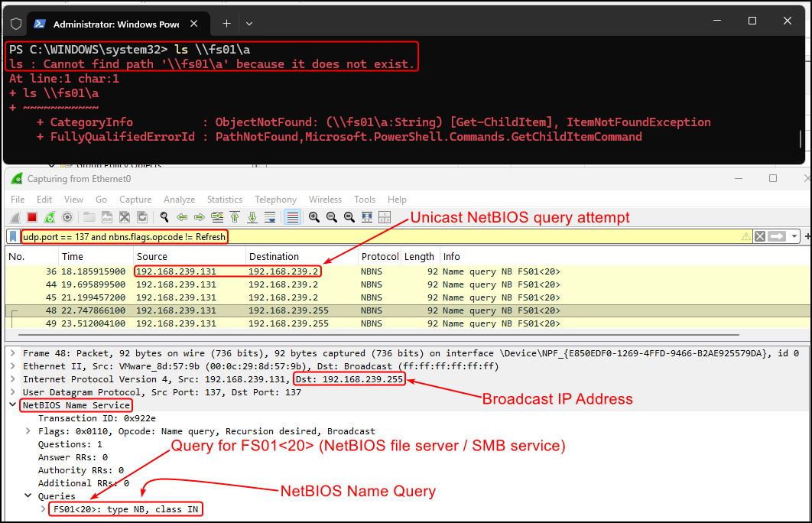Expand the FS01<20> query entry
The image size is (812, 523).
click(44, 509)
